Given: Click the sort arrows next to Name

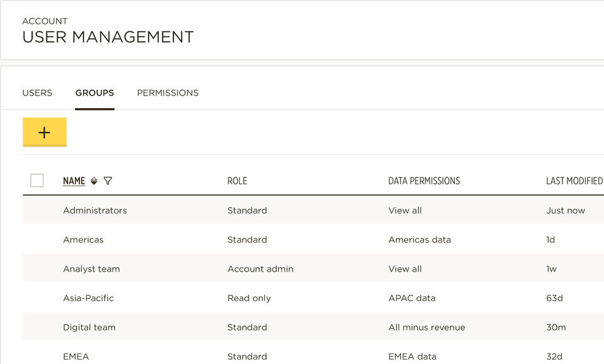Looking at the screenshot, I should (94, 181).
